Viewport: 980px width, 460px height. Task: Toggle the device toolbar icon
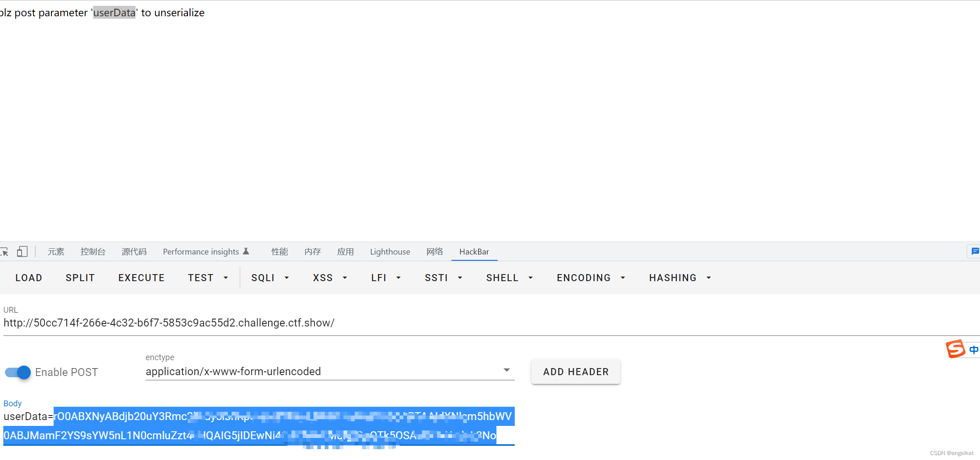pos(22,252)
